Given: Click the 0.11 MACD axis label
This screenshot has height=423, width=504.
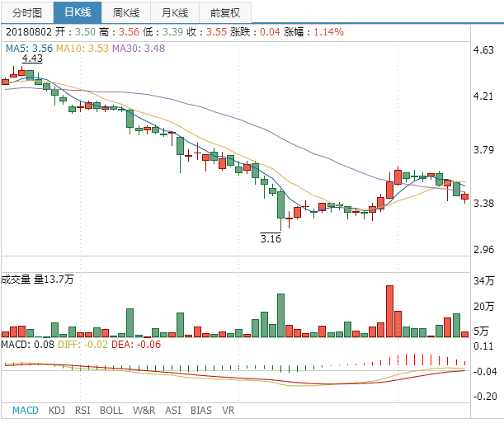Looking at the screenshot, I should [483, 346].
